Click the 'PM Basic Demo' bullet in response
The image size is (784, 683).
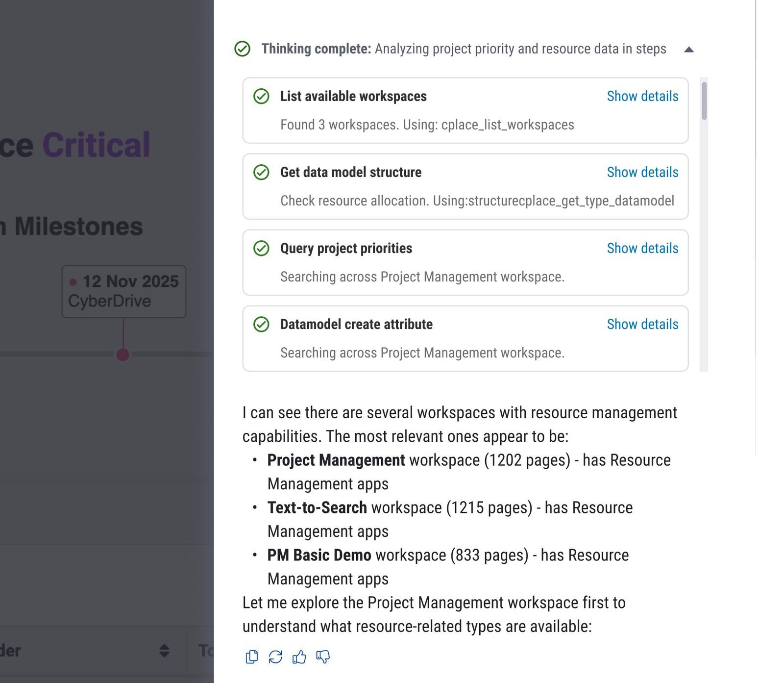[319, 555]
